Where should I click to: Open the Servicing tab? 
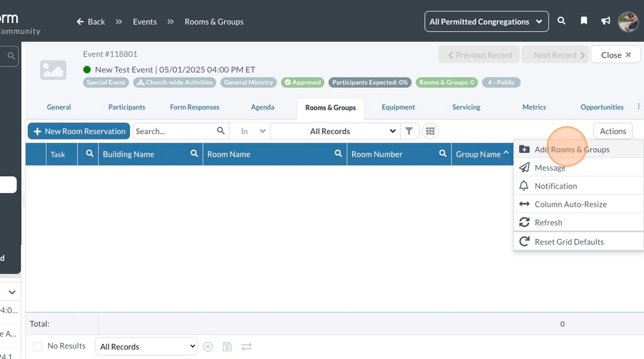coord(466,107)
